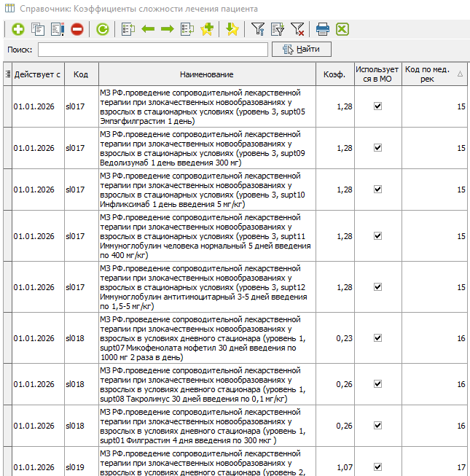
Task: Select the name cell containing 'Иммуноглобулин человека нормальный'
Action: coord(207,236)
